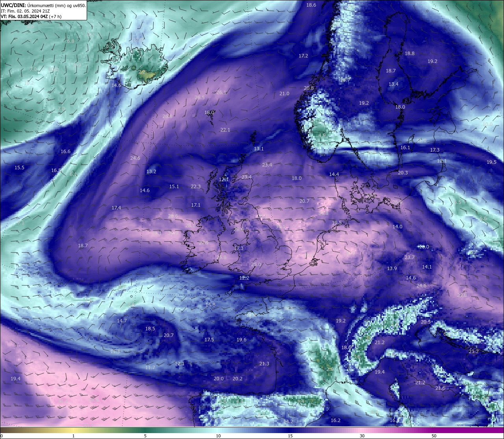Click the map value '13.9'
The width and height of the screenshot is (504, 439).
tap(392, 268)
